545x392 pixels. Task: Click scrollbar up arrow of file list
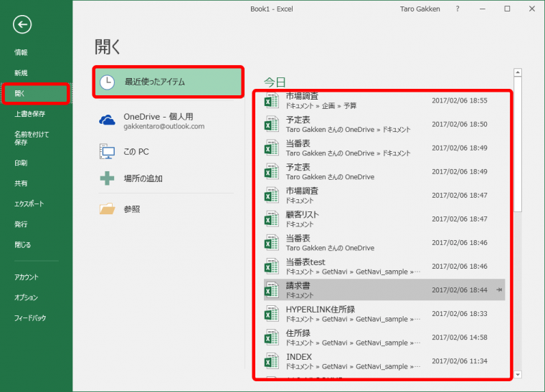[x=518, y=72]
